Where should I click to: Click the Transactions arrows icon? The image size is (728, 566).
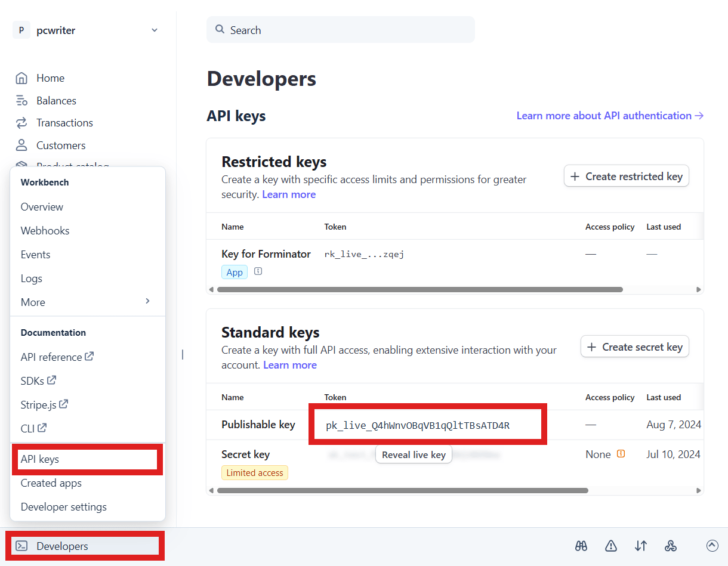point(21,123)
